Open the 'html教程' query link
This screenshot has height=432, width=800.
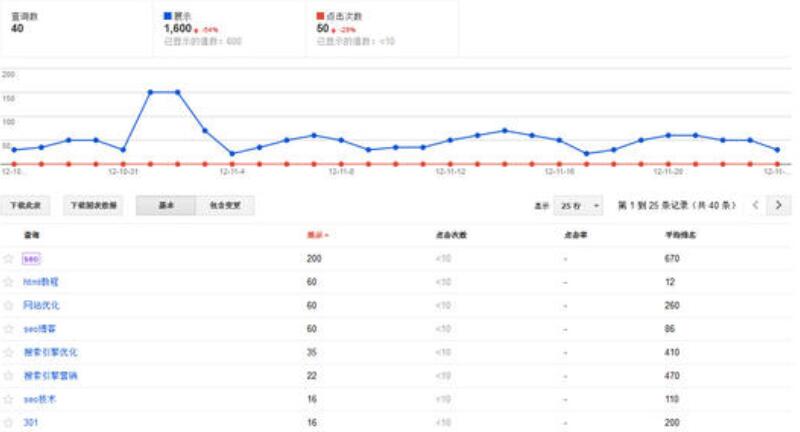41,282
